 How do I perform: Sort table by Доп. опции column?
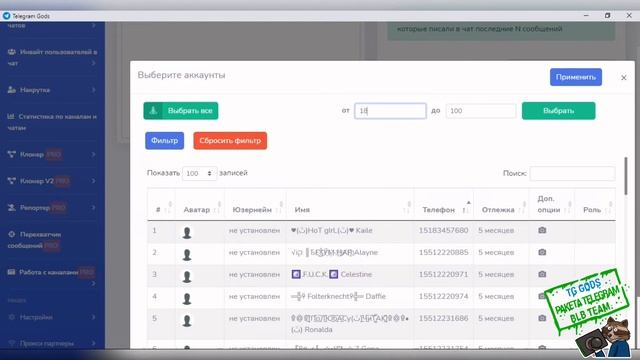point(552,204)
